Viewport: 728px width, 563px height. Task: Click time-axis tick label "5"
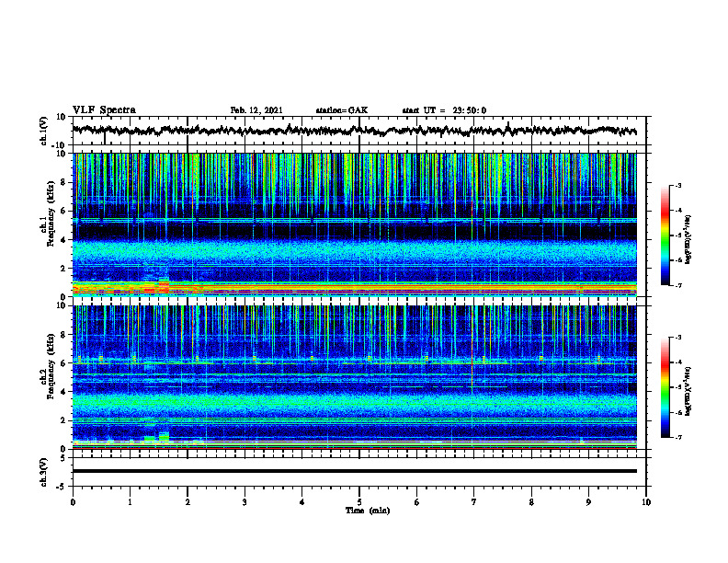[x=359, y=502]
